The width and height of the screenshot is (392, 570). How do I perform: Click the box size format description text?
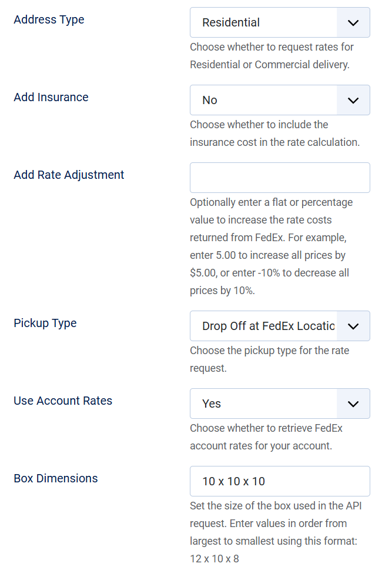(276, 532)
